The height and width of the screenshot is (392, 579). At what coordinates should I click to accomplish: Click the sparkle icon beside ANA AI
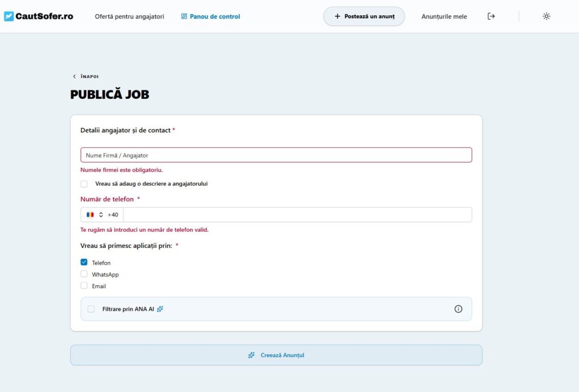(x=160, y=309)
